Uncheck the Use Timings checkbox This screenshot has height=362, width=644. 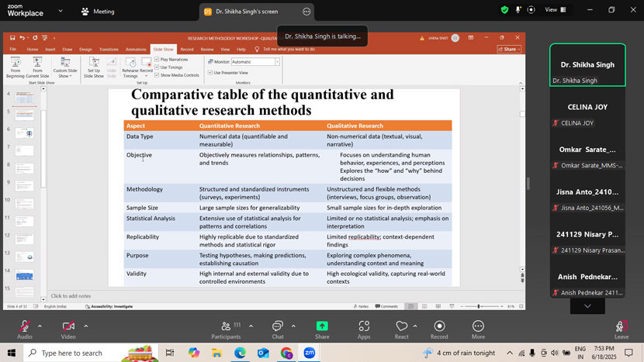pyautogui.click(x=158, y=67)
